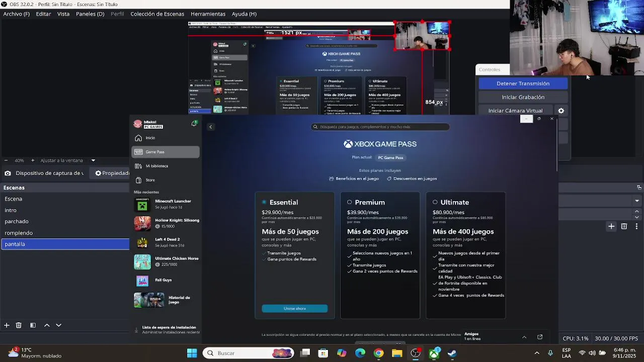644x362 pixels.
Task: Open Descuentos en juegos link
Action: (412, 178)
